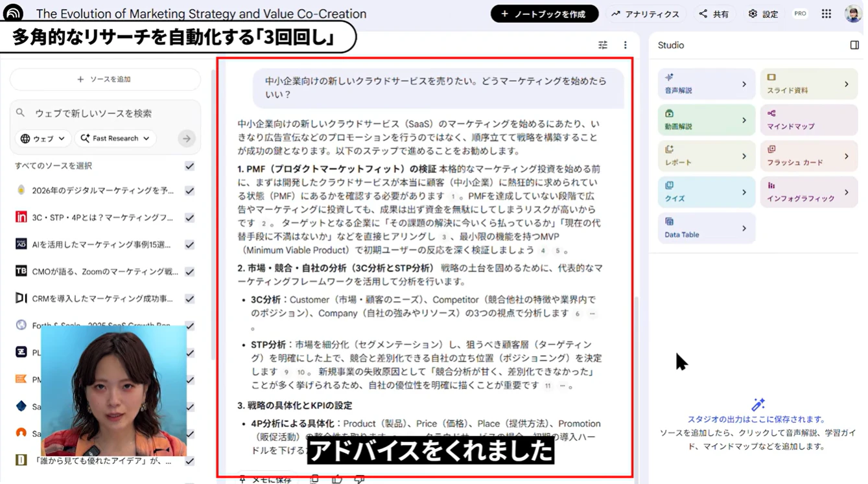Toggle すべてのソースを選択 checkbox
The image size is (868, 484).
point(190,166)
